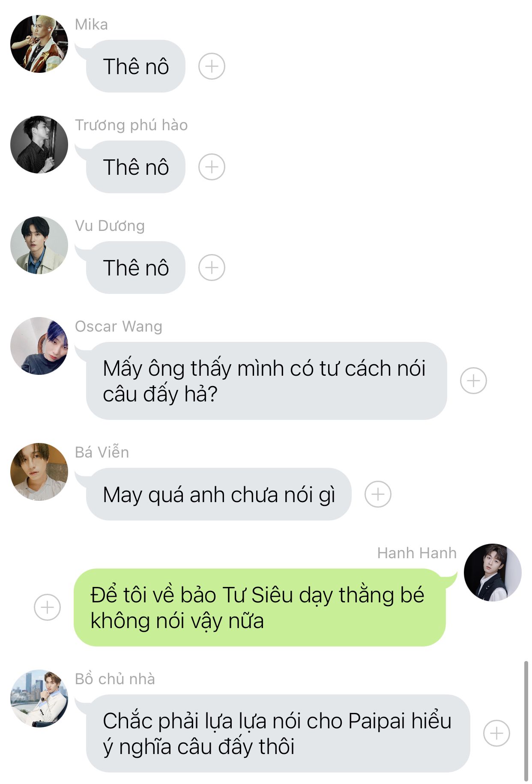
Task: Click the sender name Hanh Hanh
Action: click(x=417, y=553)
